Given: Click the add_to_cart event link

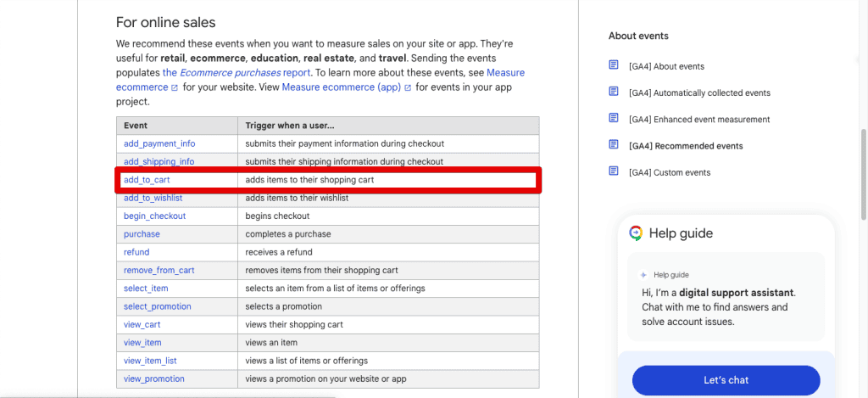Looking at the screenshot, I should click(147, 180).
